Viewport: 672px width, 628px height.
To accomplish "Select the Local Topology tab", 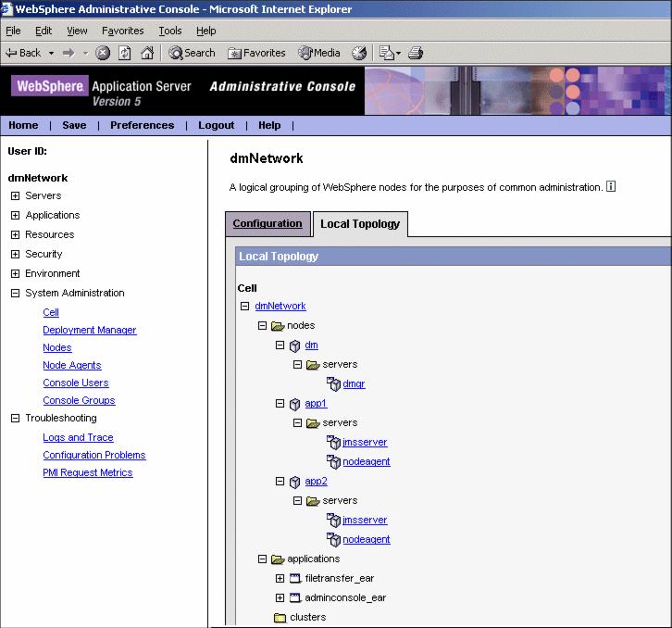I will pos(360,224).
